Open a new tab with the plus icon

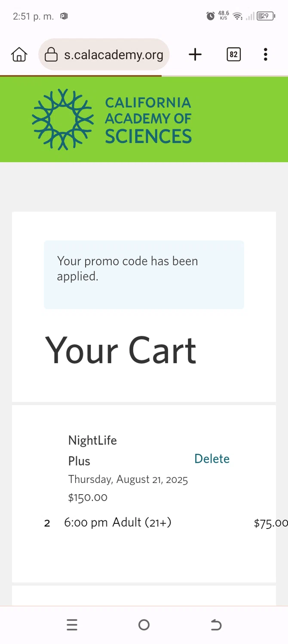click(195, 55)
